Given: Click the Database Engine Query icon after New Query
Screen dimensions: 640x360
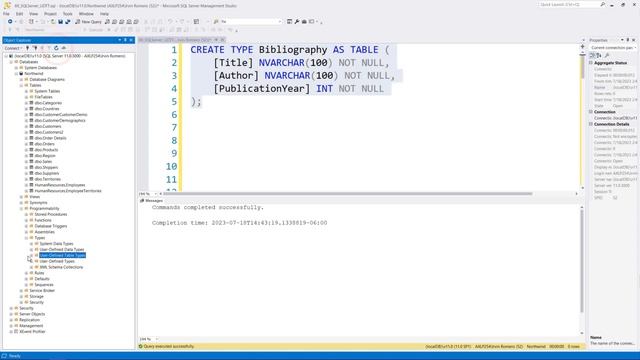Looking at the screenshot, I should coord(107,22).
